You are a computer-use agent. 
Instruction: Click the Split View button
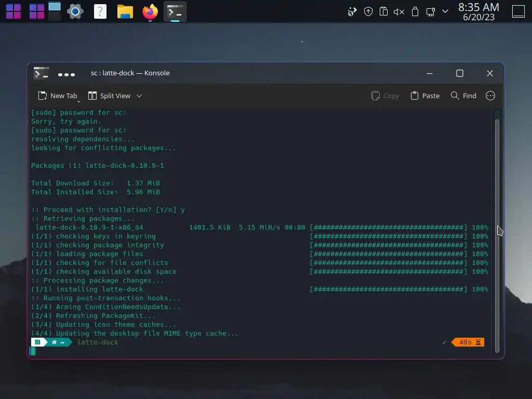tap(109, 96)
